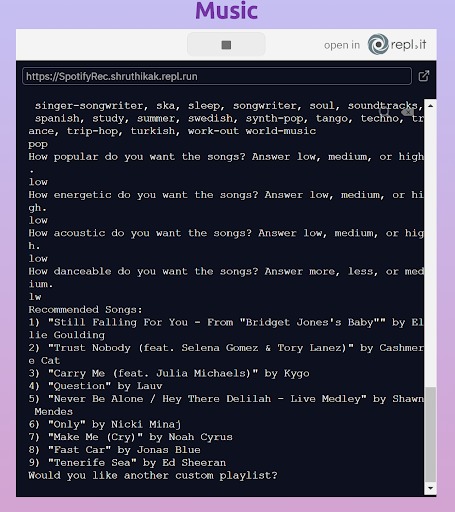Click the scrollbar up arrow
Viewport: 455px width, 512px height.
[x=430, y=106]
